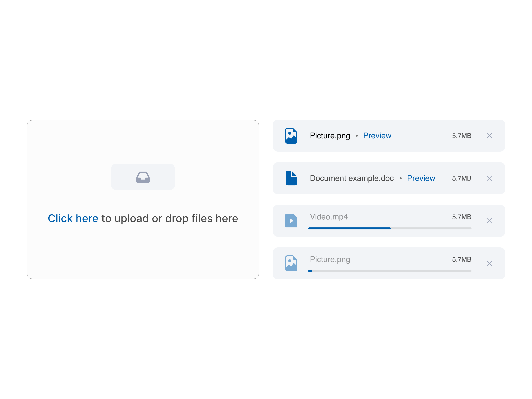Click the Video.mp4 play file icon

(291, 221)
